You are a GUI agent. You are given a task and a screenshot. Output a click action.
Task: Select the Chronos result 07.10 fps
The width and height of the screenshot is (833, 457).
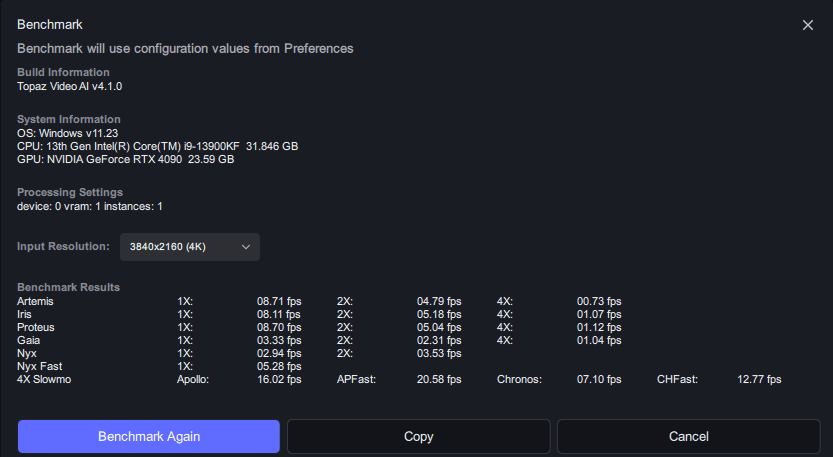599,379
